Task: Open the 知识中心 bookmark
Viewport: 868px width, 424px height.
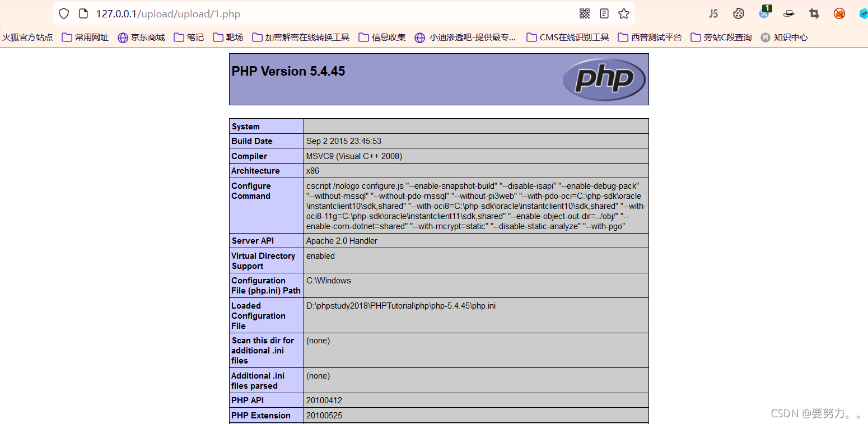Action: point(784,38)
